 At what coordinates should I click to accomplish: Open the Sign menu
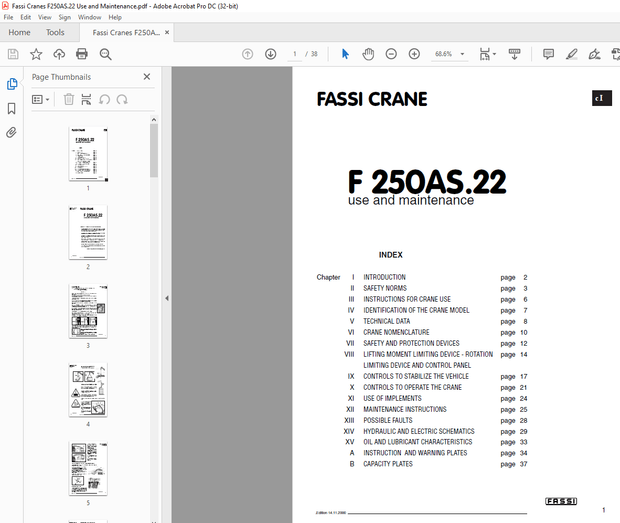point(64,17)
